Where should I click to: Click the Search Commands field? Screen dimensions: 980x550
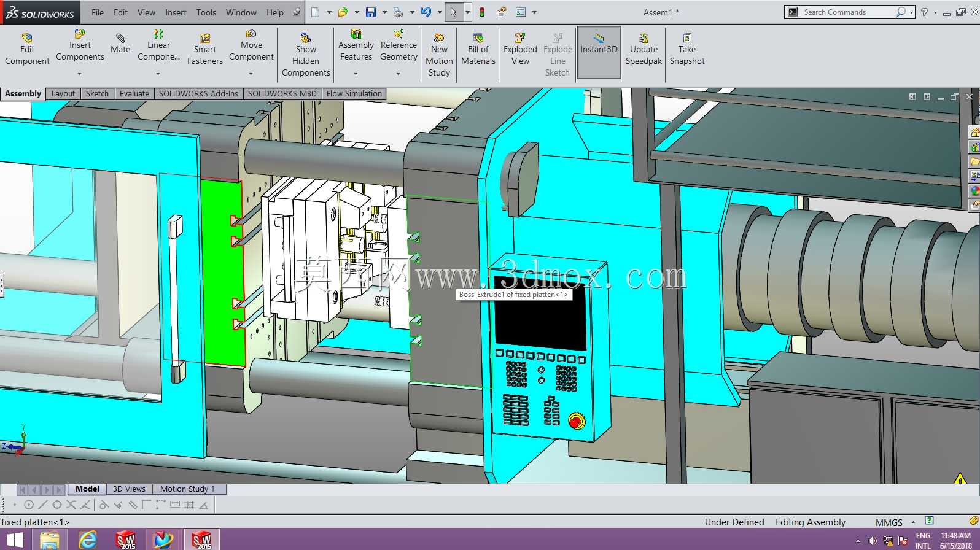pyautogui.click(x=849, y=12)
